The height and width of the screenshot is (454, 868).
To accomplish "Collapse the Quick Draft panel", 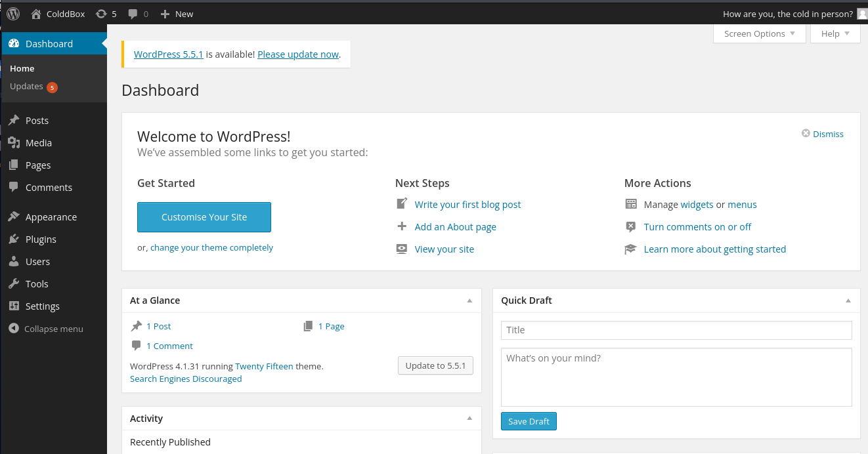I will coord(848,300).
